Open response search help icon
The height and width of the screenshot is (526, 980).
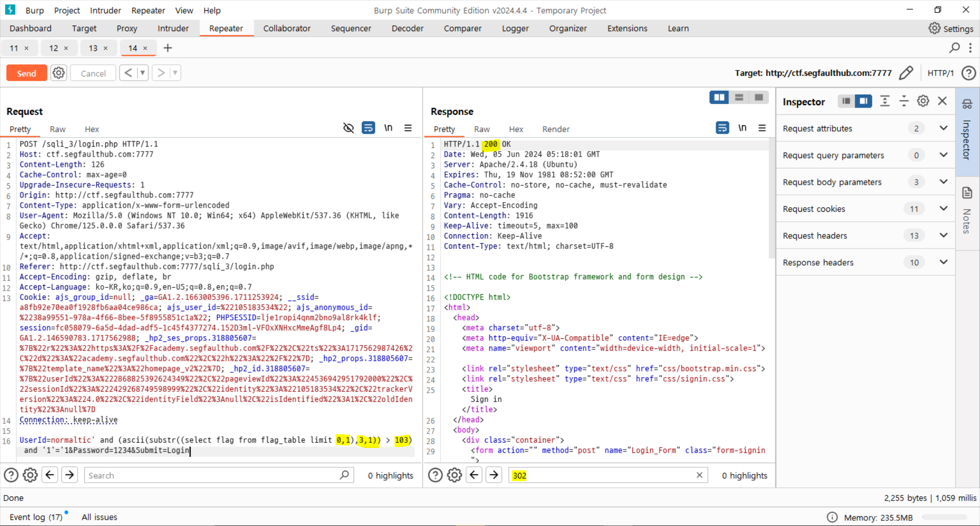tap(435, 475)
